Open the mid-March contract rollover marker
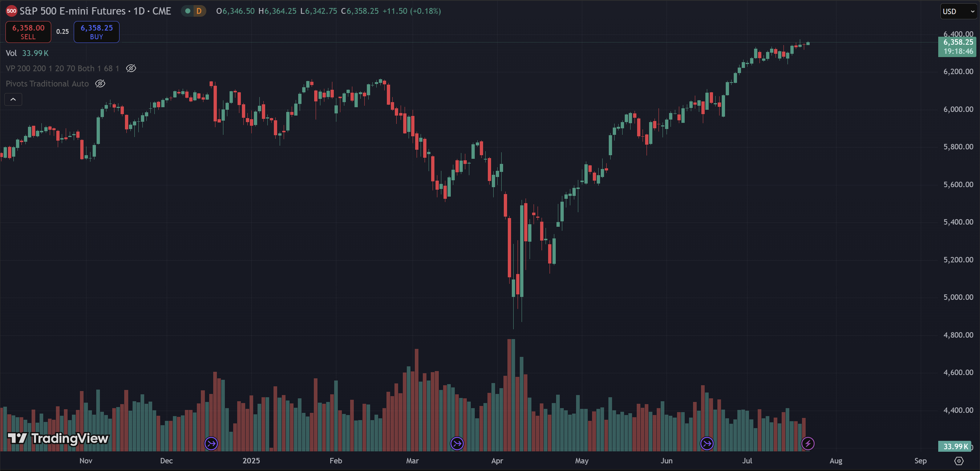 tap(457, 443)
